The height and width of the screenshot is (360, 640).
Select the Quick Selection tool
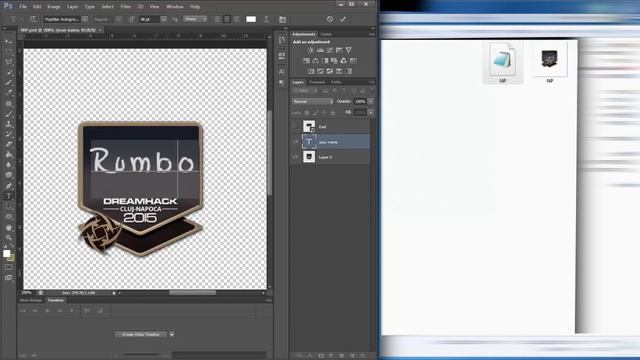[x=9, y=72]
